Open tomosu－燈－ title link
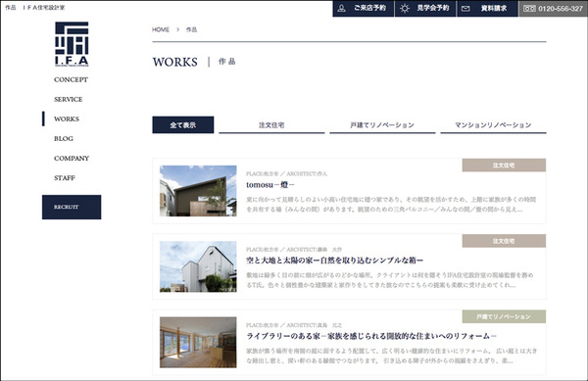The width and height of the screenshot is (588, 381). tap(270, 185)
